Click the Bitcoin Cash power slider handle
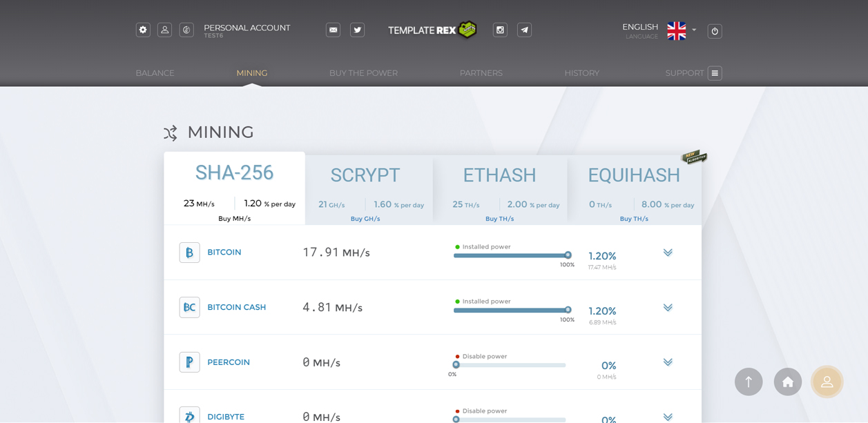 click(x=568, y=310)
